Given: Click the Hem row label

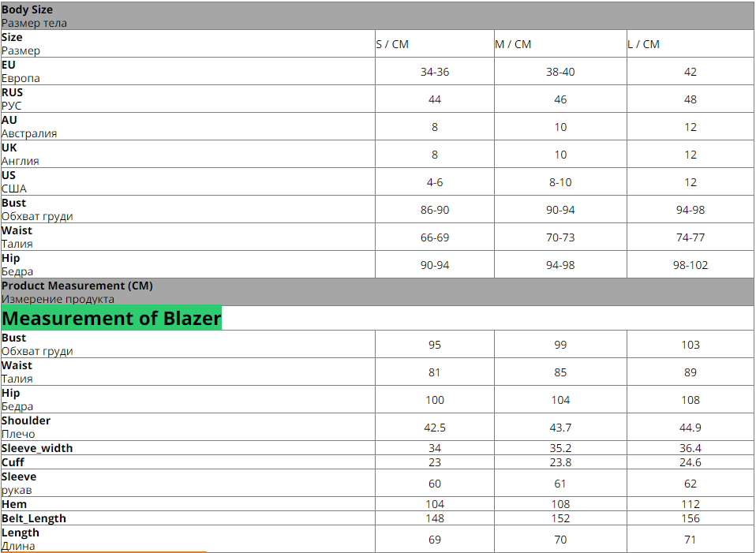Looking at the screenshot, I should tap(188, 504).
